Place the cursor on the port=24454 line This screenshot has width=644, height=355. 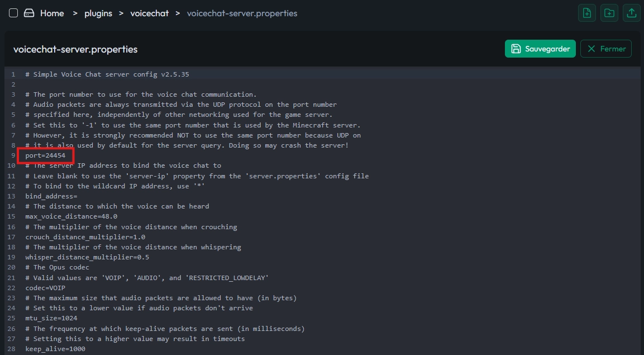tap(45, 155)
